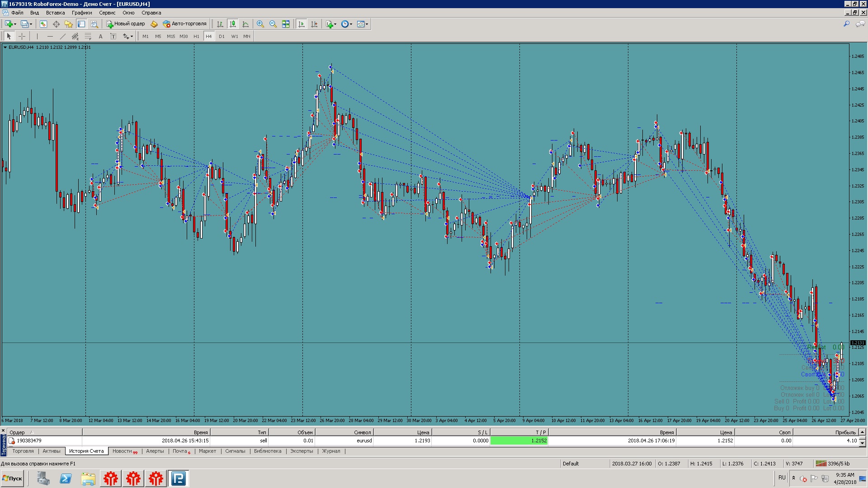Open the Navigator panel icon

69,24
